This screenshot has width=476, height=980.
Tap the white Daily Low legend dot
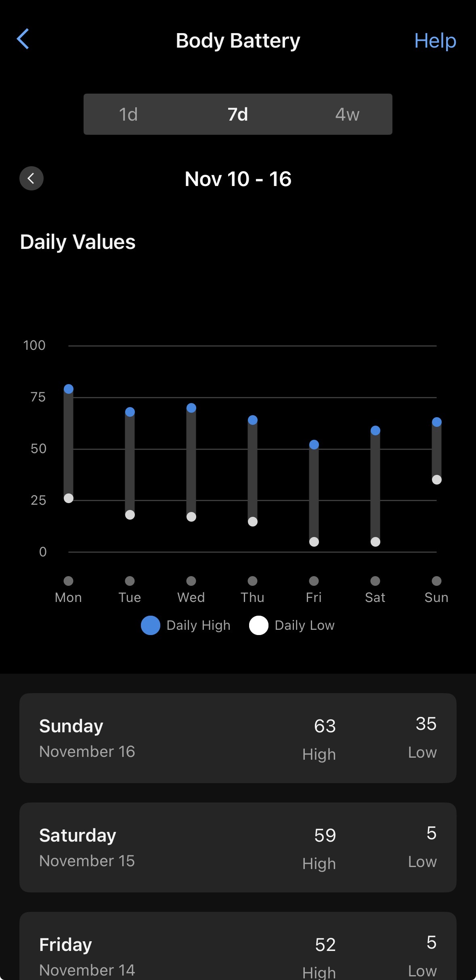tap(258, 625)
